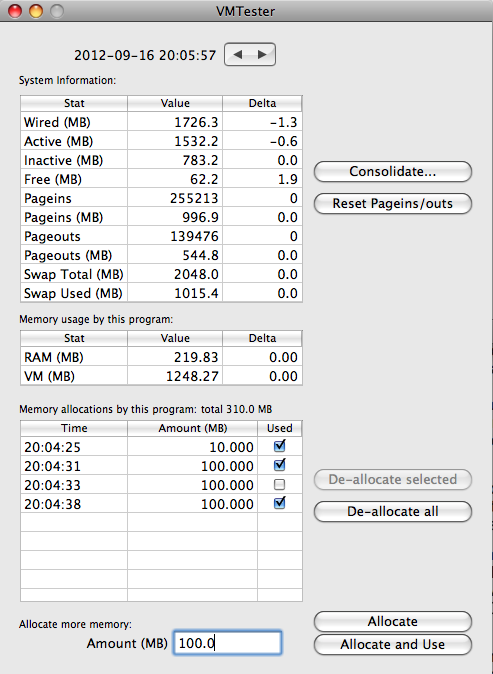
Task: Click De-allocate all button
Action: tap(393, 512)
